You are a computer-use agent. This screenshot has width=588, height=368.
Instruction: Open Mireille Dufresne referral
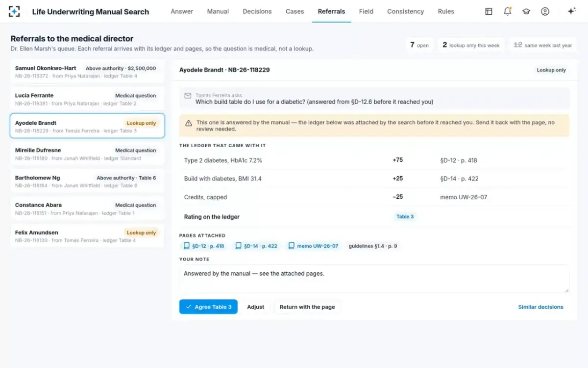(x=87, y=154)
